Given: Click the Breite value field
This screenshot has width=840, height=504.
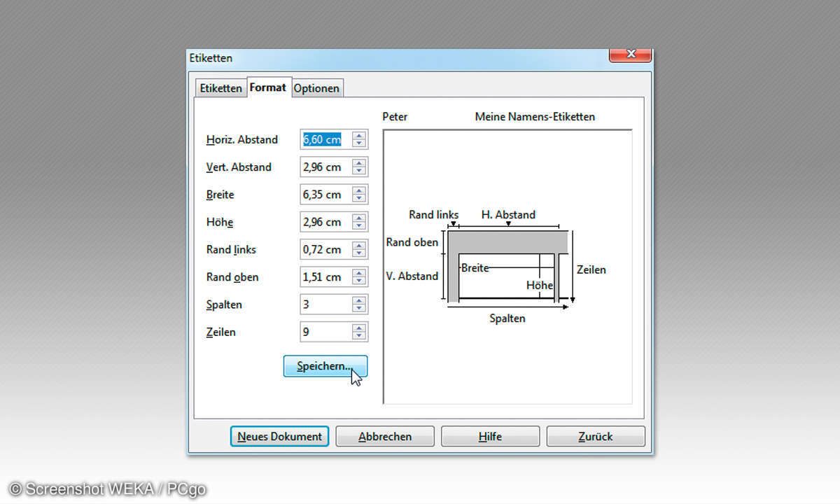Looking at the screenshot, I should [325, 195].
